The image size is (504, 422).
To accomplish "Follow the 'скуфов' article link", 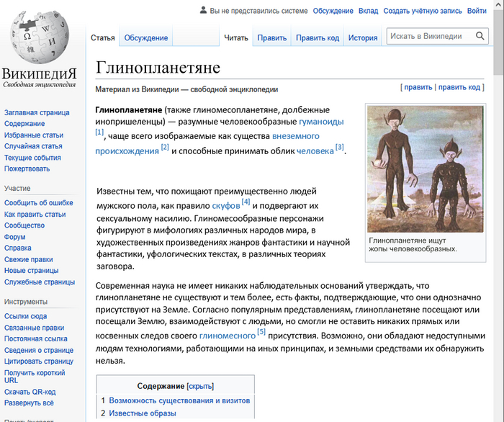I will coord(226,206).
